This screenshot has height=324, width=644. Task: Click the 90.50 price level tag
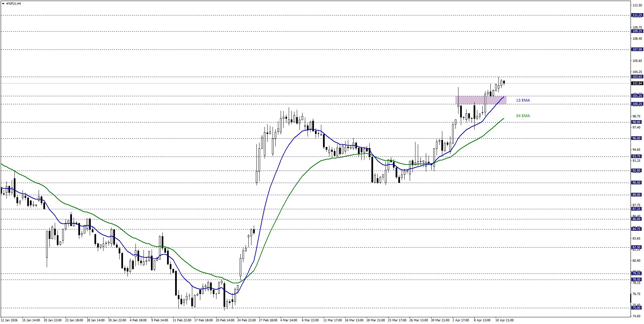pyautogui.click(x=637, y=183)
